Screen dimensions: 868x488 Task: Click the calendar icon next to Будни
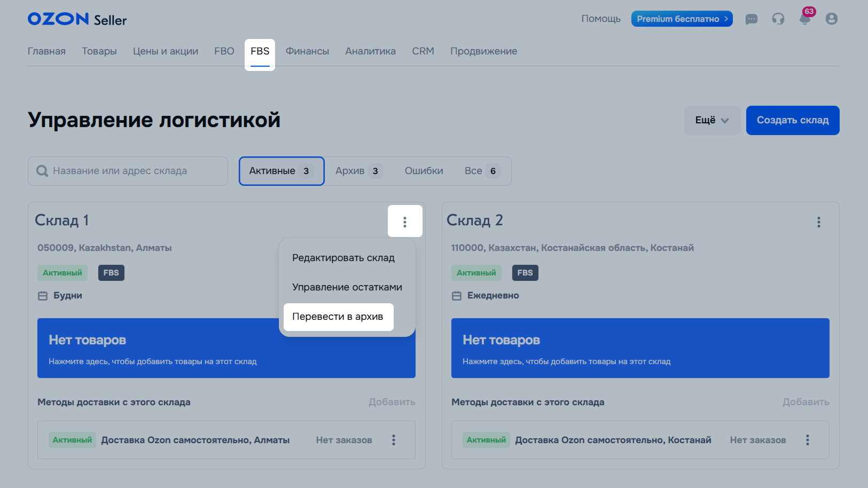coord(43,296)
